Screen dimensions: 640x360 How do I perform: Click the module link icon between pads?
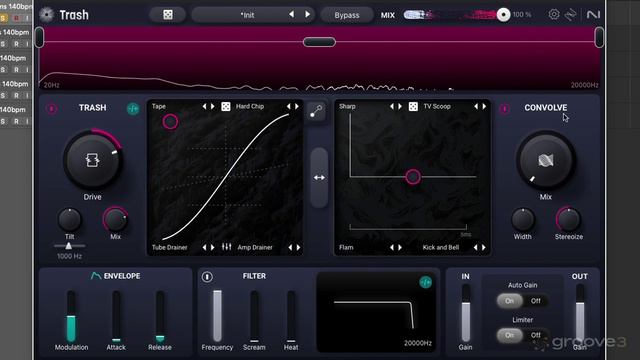(x=316, y=111)
